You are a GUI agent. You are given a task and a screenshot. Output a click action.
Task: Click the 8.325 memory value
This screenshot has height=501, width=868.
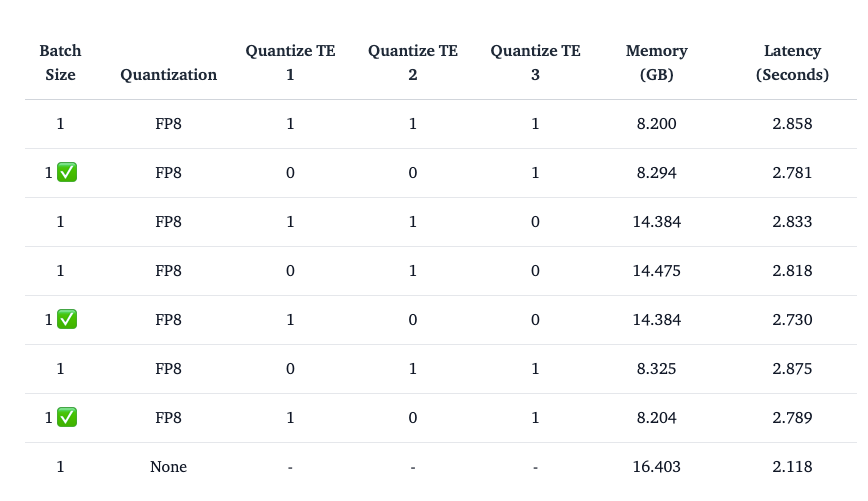click(x=656, y=368)
